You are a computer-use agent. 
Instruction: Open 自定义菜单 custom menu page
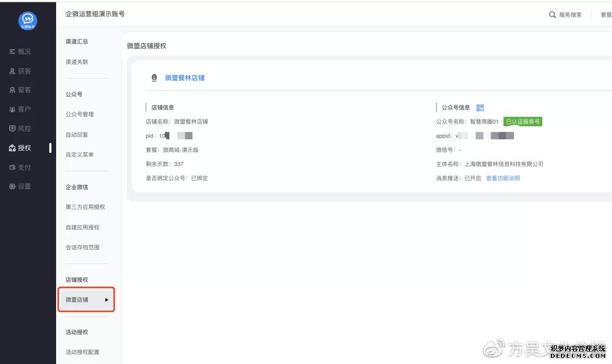(80, 155)
